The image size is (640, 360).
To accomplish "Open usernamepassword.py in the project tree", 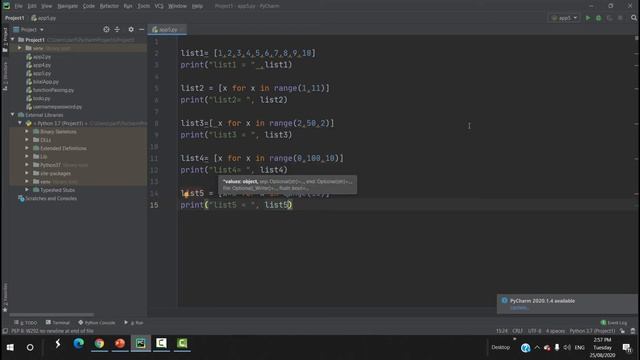I will tap(57, 107).
